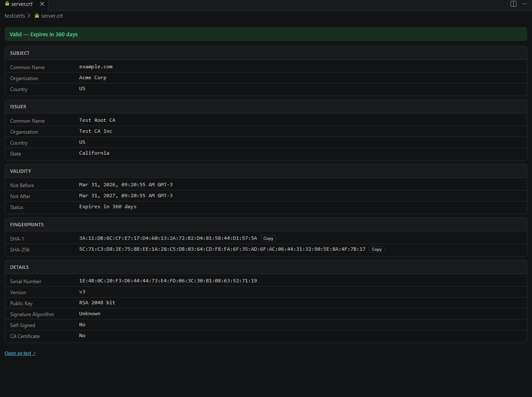Click server.crt in the breadcrumb
The width and height of the screenshot is (532, 397).
(x=52, y=16)
